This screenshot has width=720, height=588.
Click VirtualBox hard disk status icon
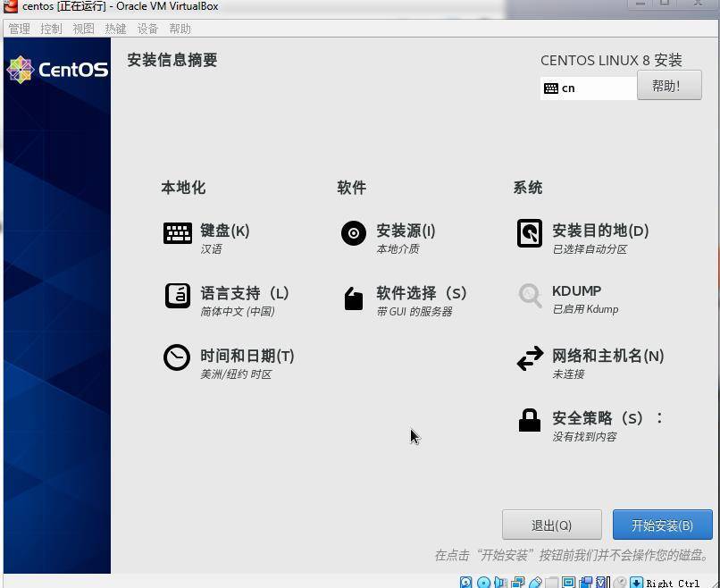click(x=465, y=582)
